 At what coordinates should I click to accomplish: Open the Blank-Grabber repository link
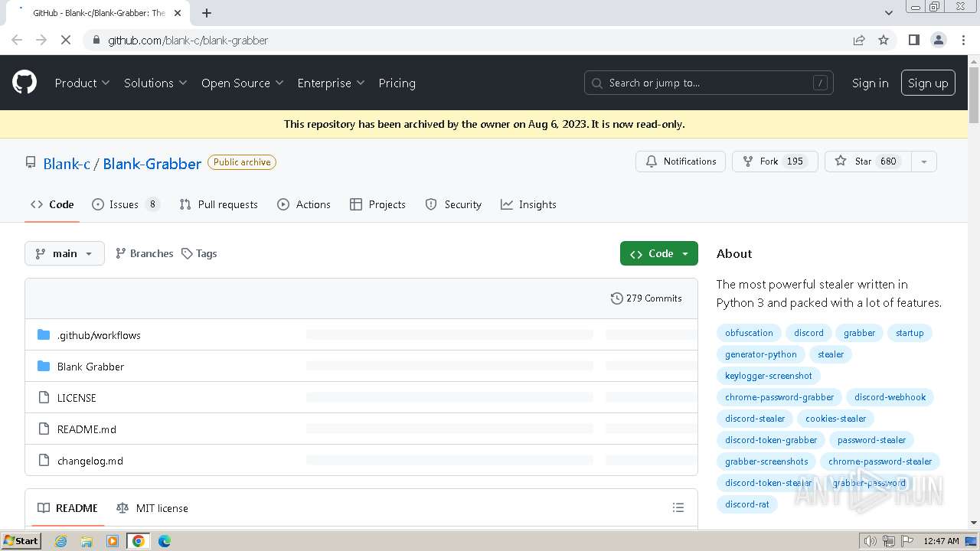point(152,163)
